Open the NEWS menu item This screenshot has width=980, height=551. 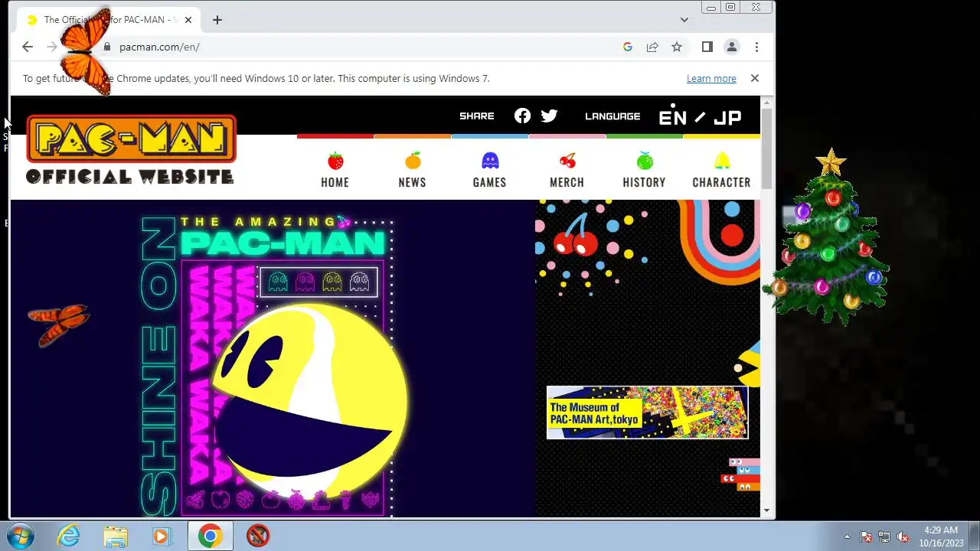[x=412, y=170]
